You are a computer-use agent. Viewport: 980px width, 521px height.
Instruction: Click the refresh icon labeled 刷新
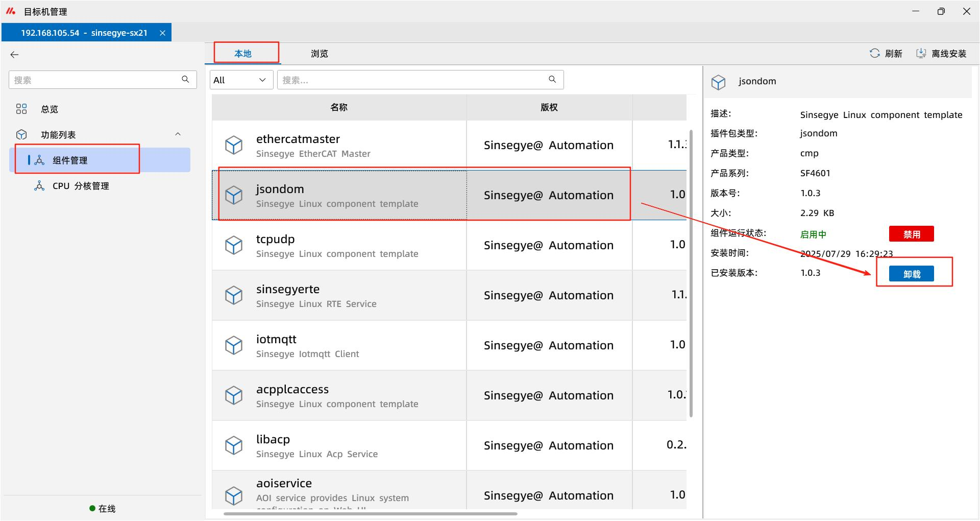pyautogui.click(x=874, y=54)
